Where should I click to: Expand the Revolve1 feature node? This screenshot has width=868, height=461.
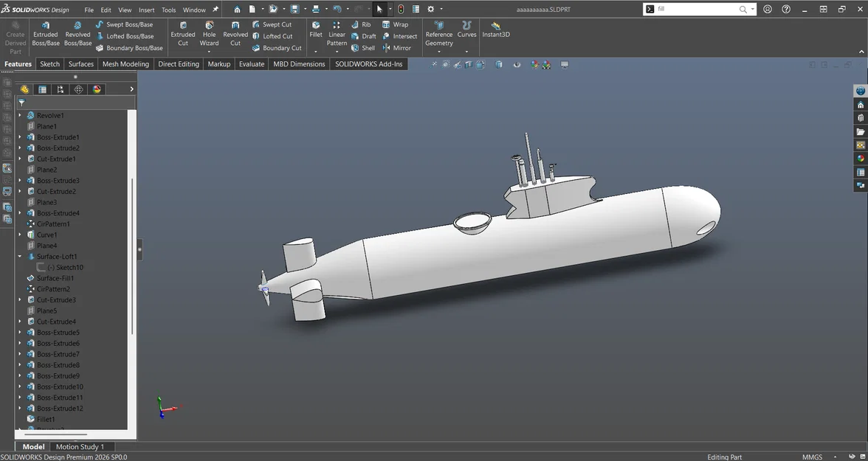(x=19, y=115)
